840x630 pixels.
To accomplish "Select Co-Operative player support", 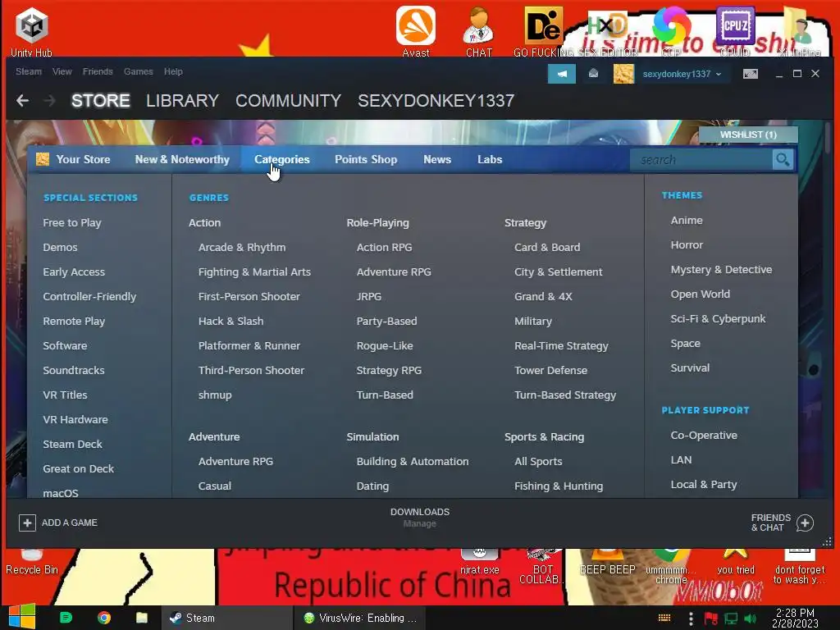I will tap(704, 435).
